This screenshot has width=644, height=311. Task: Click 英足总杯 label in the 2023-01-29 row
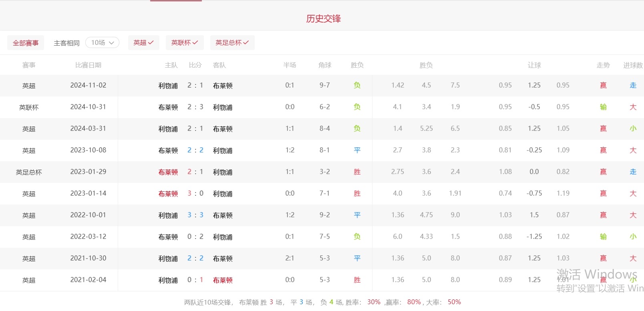coord(29,172)
